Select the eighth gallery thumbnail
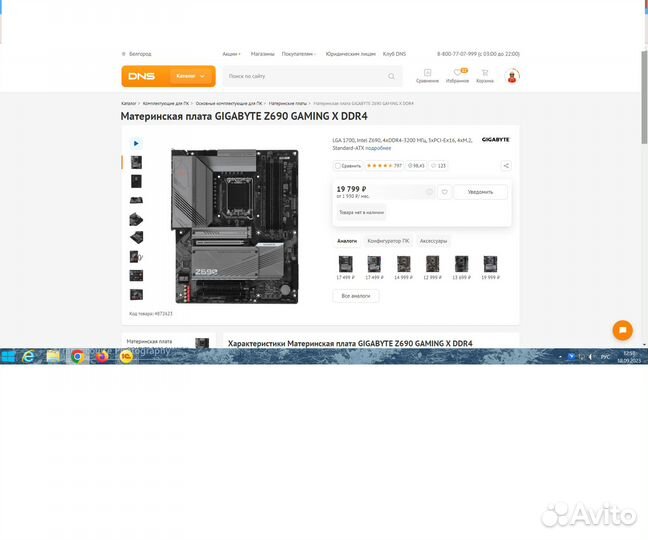 (x=136, y=295)
